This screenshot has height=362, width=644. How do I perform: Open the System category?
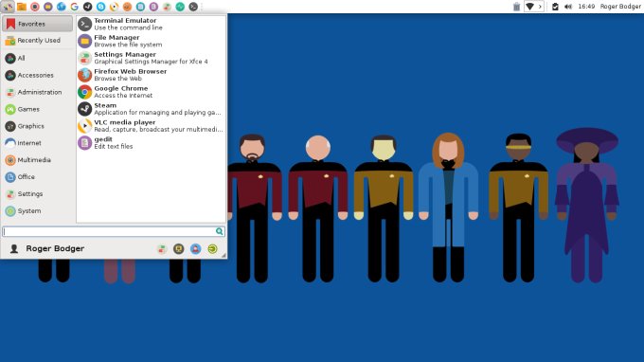point(37,210)
